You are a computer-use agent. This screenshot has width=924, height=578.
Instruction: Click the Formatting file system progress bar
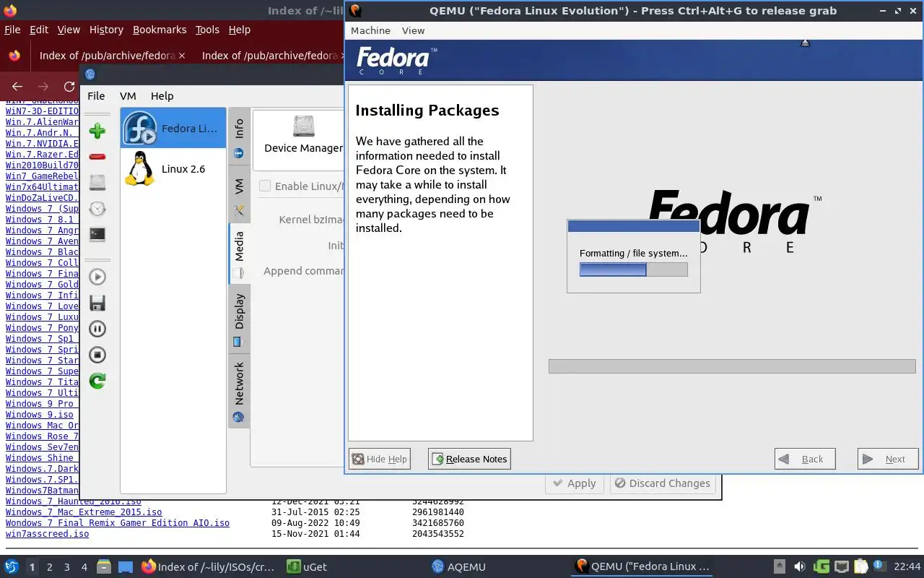click(x=634, y=269)
